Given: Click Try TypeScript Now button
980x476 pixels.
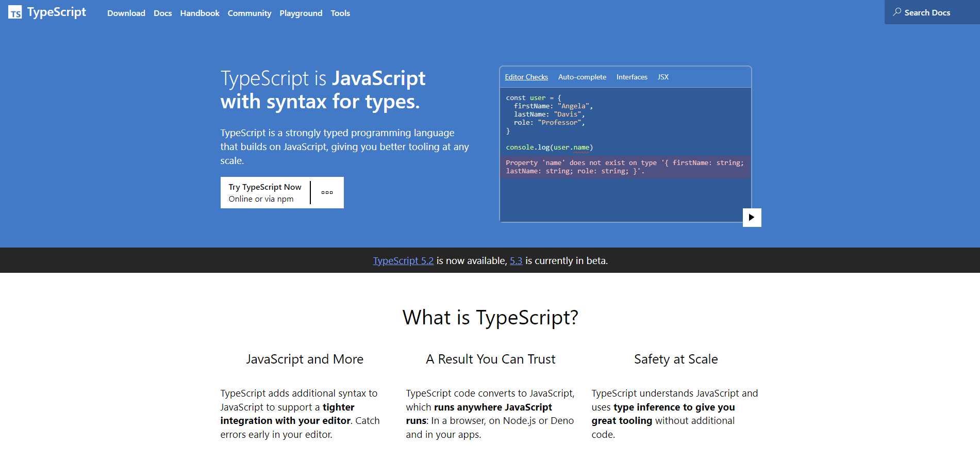Looking at the screenshot, I should pyautogui.click(x=265, y=193).
